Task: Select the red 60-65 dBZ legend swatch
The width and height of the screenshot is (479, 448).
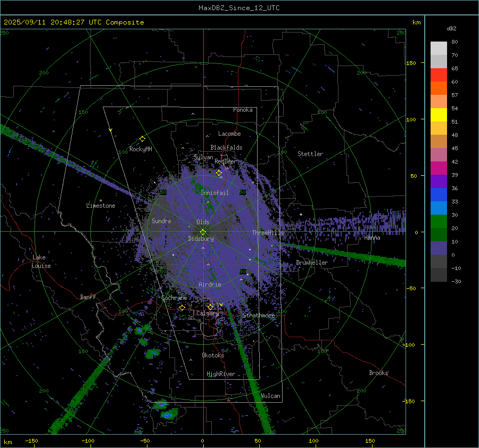Action: [x=439, y=75]
